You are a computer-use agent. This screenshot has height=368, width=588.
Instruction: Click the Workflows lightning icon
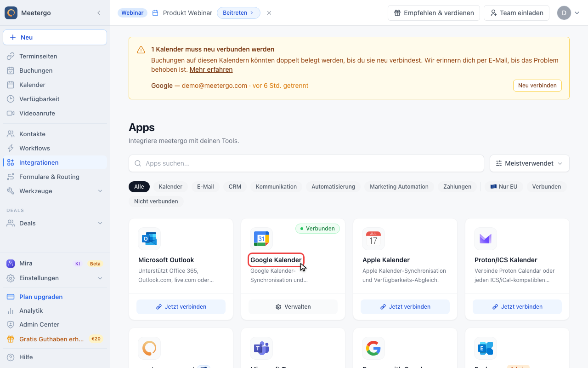click(11, 148)
